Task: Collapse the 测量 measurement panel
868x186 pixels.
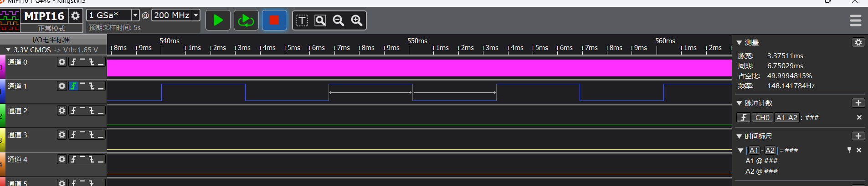Action: (x=740, y=43)
